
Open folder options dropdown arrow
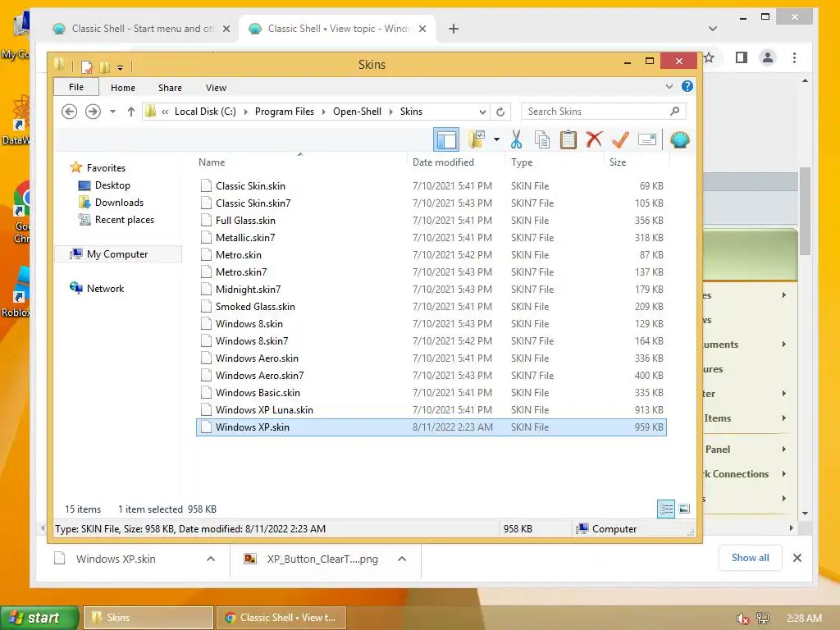(496, 139)
